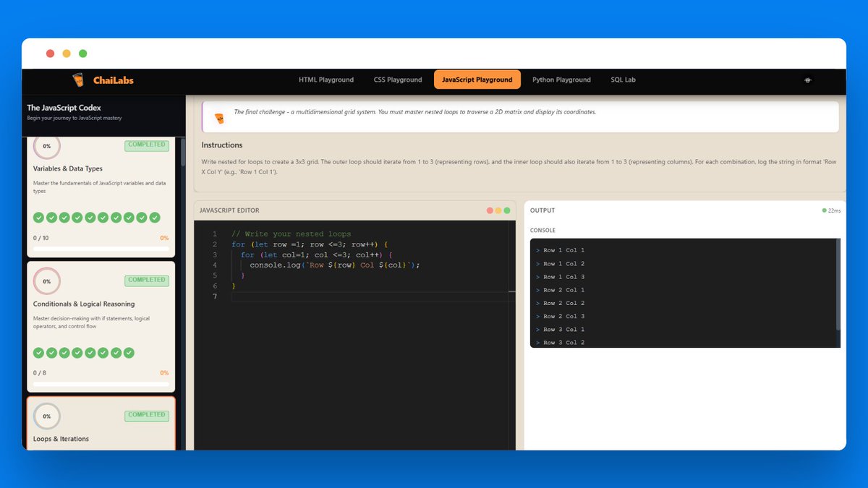Click the code editor's right scrollbar strip
Screen dimensions: 868x488
(x=513, y=335)
